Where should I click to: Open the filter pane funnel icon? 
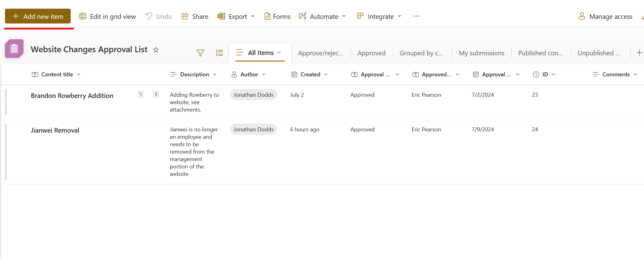tap(200, 53)
